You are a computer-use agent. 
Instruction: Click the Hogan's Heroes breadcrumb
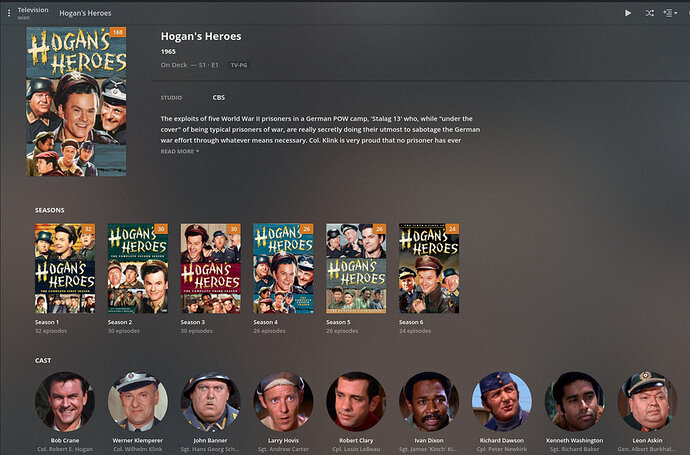click(x=85, y=13)
